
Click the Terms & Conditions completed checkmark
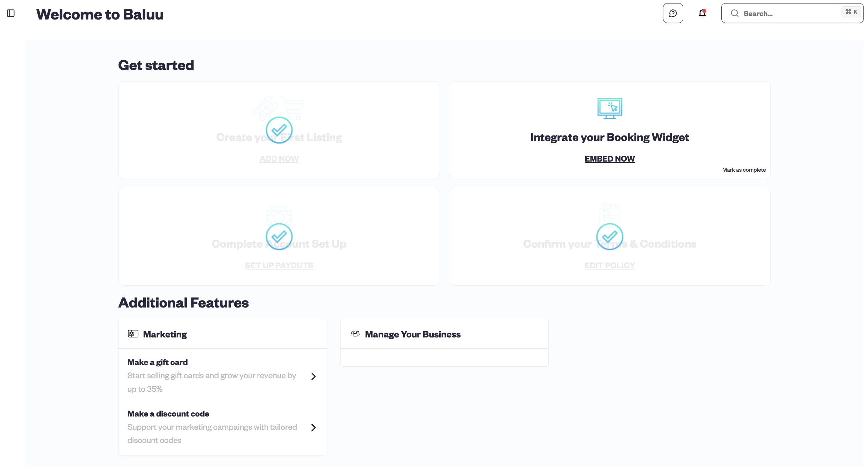point(609,236)
